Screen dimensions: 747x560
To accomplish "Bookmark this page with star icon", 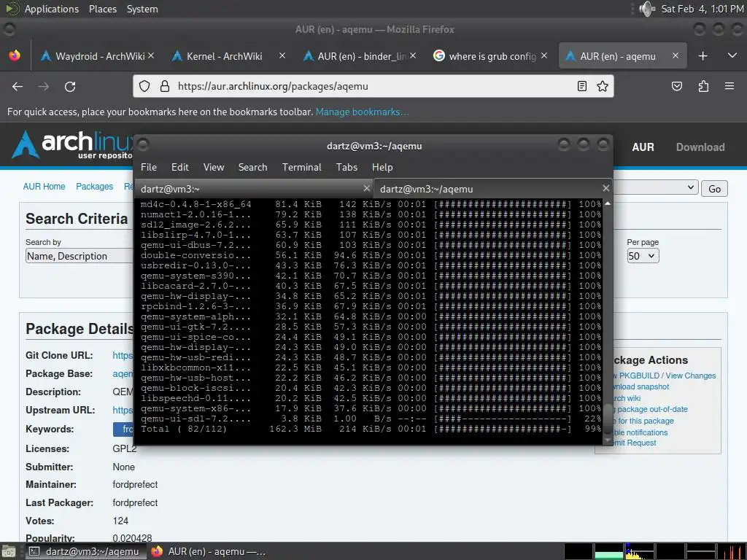I will tap(602, 86).
